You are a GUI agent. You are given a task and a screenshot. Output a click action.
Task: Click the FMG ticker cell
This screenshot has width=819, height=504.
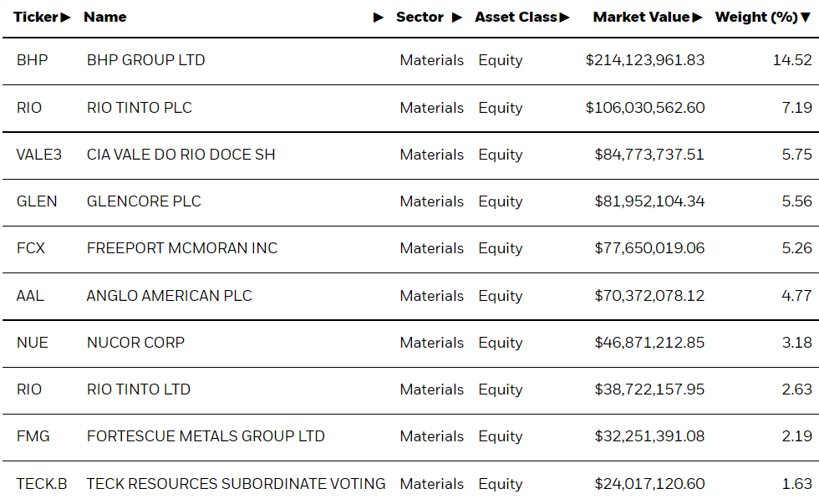[33, 436]
